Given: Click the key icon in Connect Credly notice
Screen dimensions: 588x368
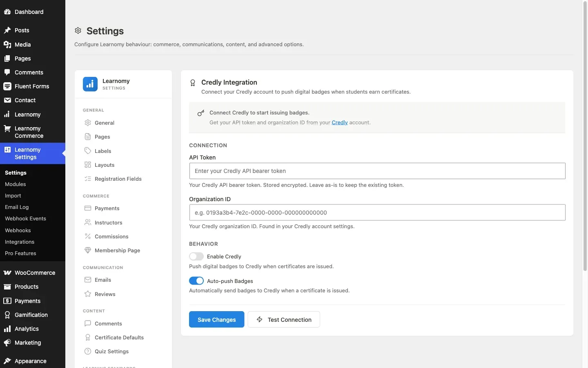Looking at the screenshot, I should point(200,113).
